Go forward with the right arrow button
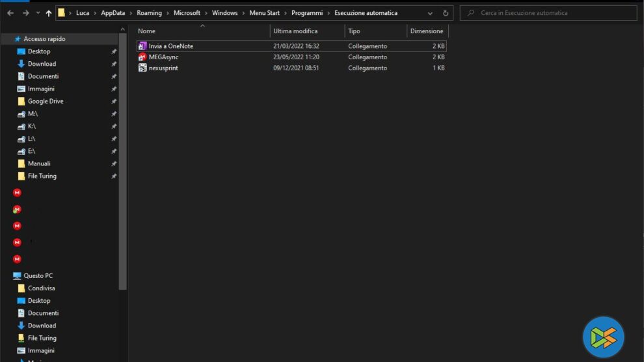Image resolution: width=644 pixels, height=362 pixels. tap(25, 13)
